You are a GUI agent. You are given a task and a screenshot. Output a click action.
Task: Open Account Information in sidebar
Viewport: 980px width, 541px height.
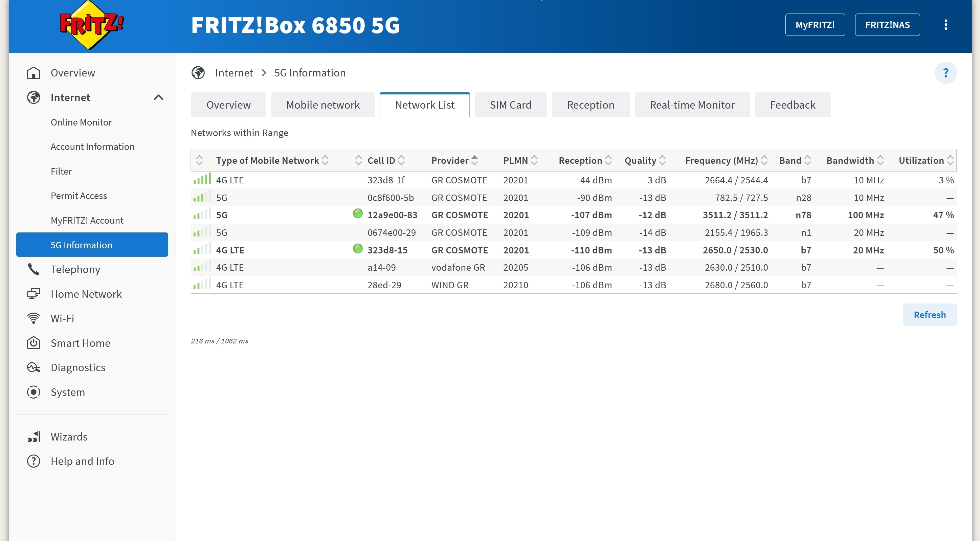point(92,146)
